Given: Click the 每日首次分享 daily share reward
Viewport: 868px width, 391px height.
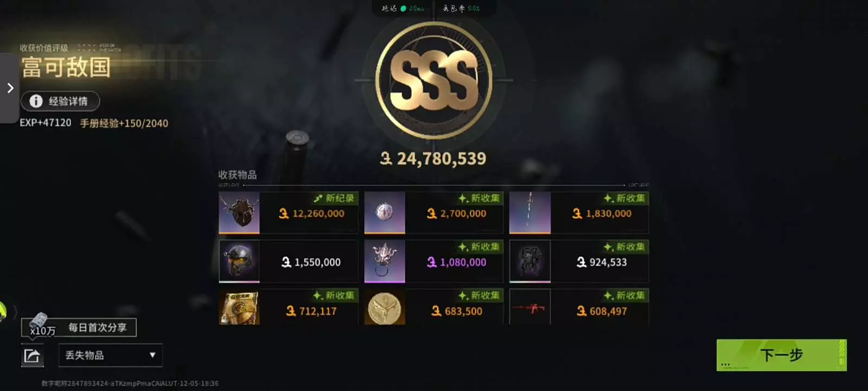Looking at the screenshot, I should click(x=79, y=327).
